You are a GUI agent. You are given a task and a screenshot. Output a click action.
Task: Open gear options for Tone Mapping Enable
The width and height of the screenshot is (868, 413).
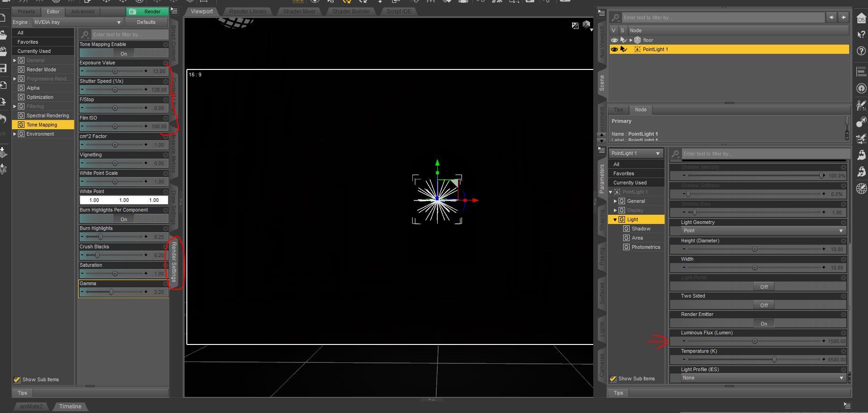click(166, 45)
